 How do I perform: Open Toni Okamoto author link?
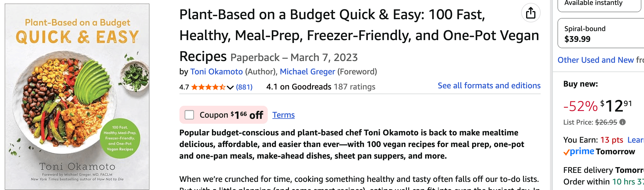click(x=216, y=72)
